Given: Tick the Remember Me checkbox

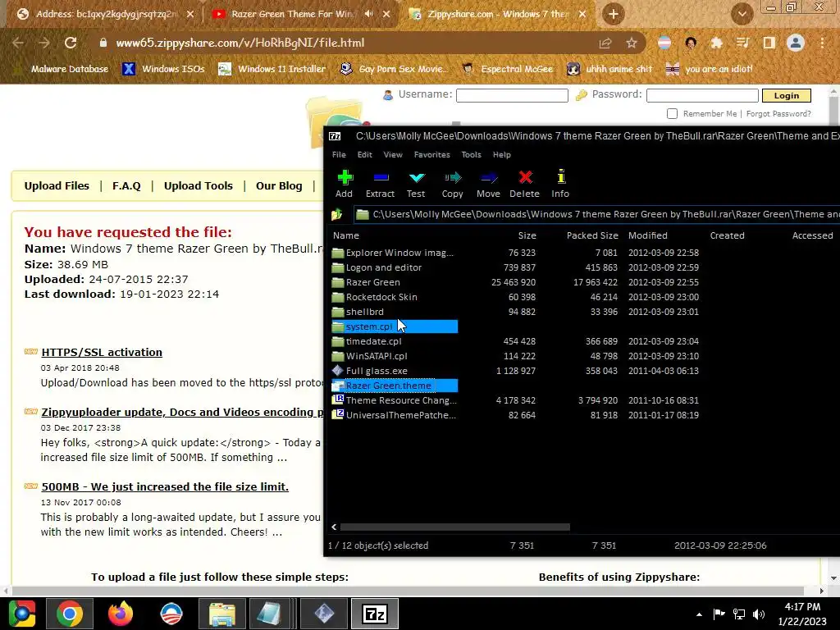Looking at the screenshot, I should (672, 113).
